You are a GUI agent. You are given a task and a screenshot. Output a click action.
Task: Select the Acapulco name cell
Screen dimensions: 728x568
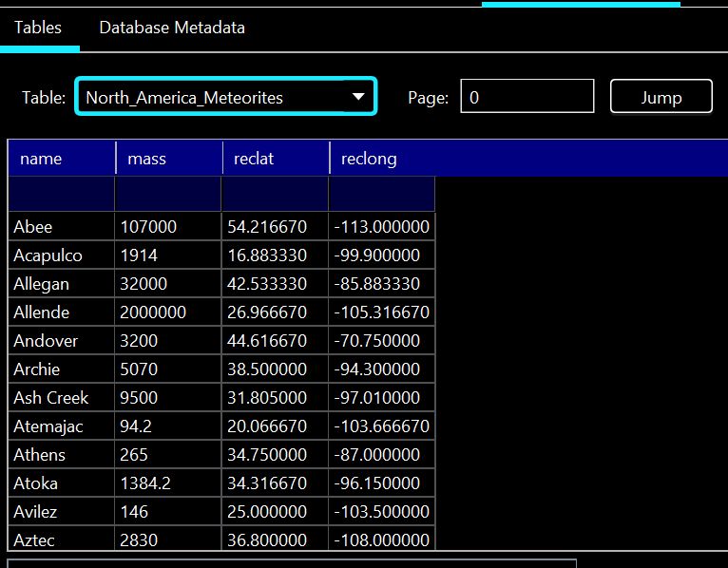pos(61,255)
